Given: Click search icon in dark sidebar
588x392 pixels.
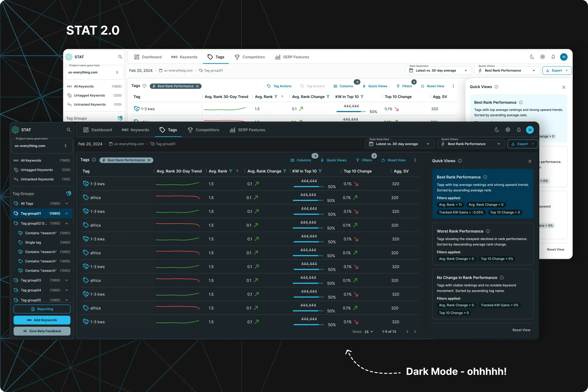Looking at the screenshot, I should pos(69,130).
